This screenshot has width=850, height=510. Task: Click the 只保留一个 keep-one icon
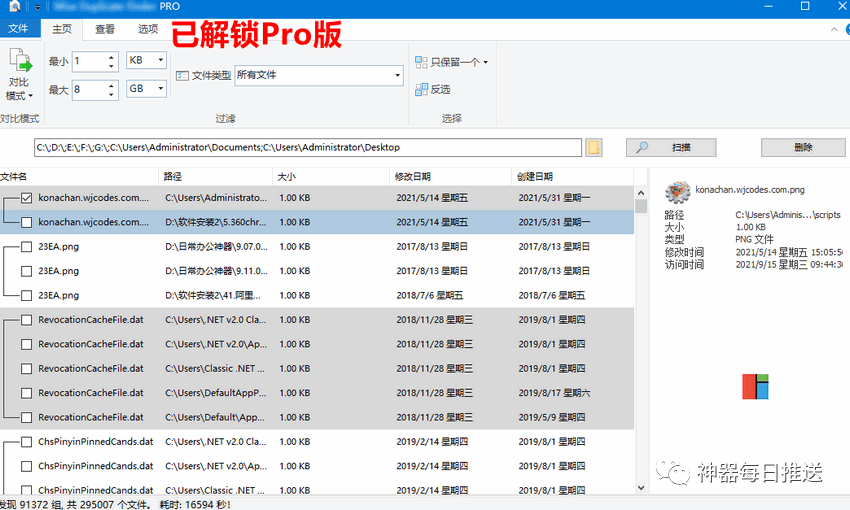coord(421,62)
